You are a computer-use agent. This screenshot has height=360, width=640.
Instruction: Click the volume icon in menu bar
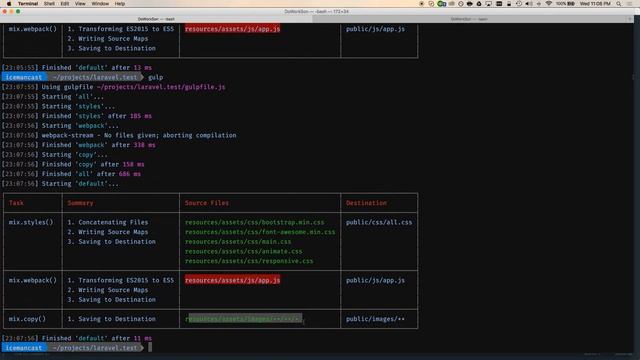pyautogui.click(x=529, y=4)
